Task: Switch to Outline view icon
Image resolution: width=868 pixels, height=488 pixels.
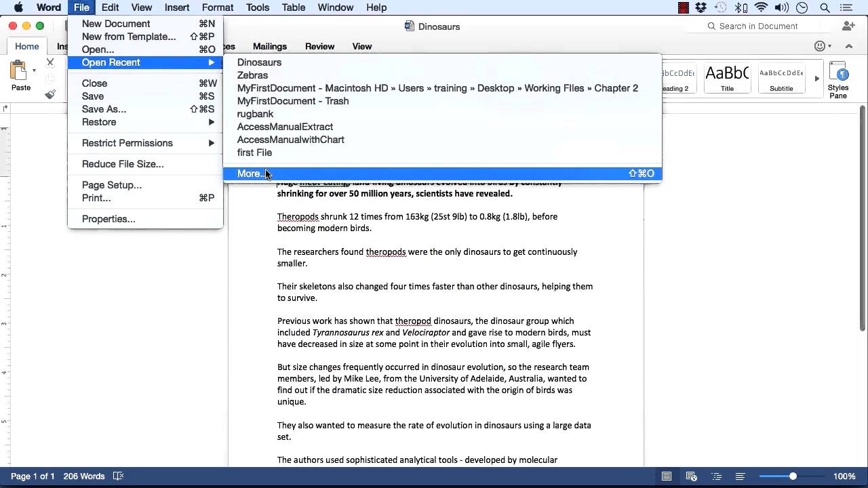Action: pyautogui.click(x=715, y=476)
